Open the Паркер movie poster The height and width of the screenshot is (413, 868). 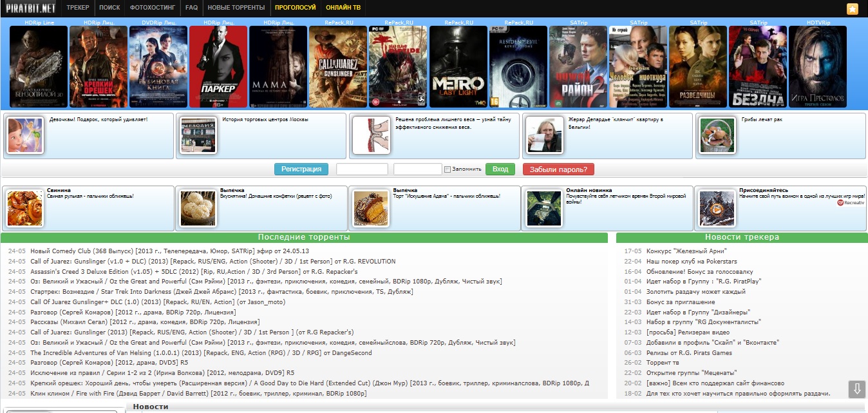(x=218, y=66)
